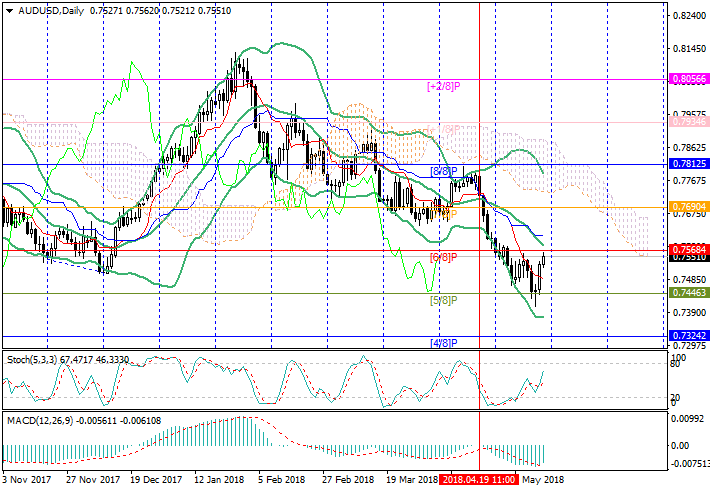Click the orange 0.76904 price tag

(x=689, y=207)
